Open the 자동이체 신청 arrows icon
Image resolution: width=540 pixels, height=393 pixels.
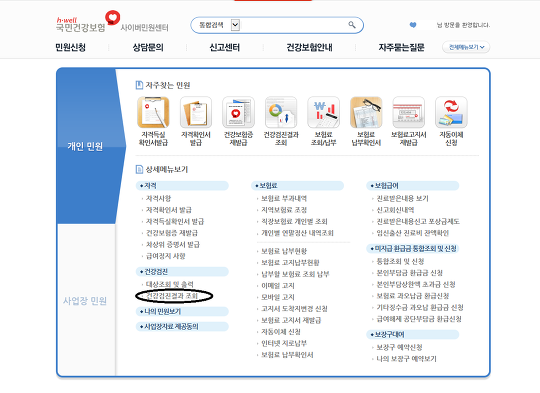point(451,112)
